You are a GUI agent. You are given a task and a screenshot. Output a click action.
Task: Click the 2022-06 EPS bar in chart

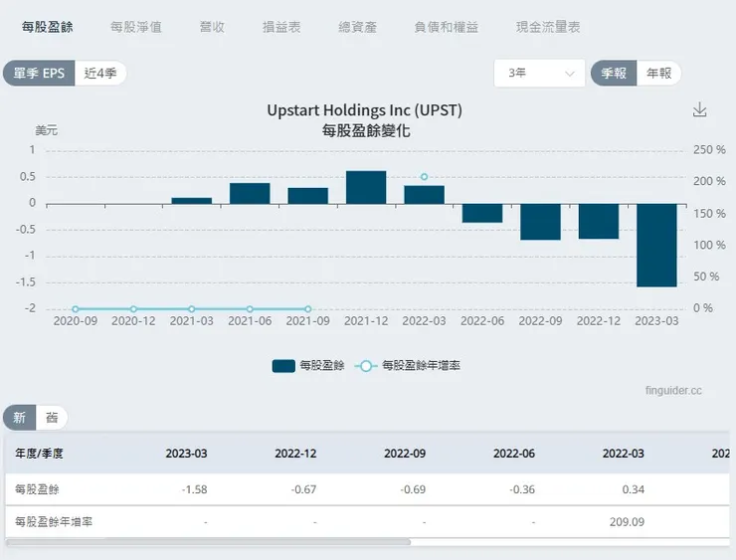(482, 213)
